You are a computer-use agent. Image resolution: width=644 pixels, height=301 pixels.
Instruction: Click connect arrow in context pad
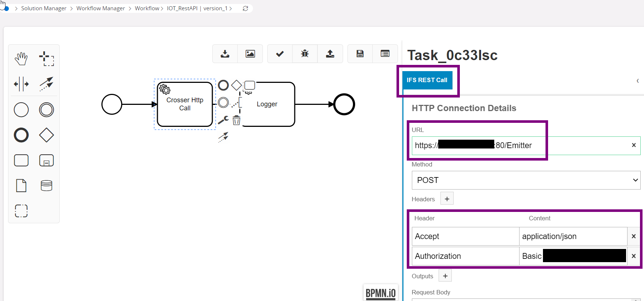click(x=223, y=137)
